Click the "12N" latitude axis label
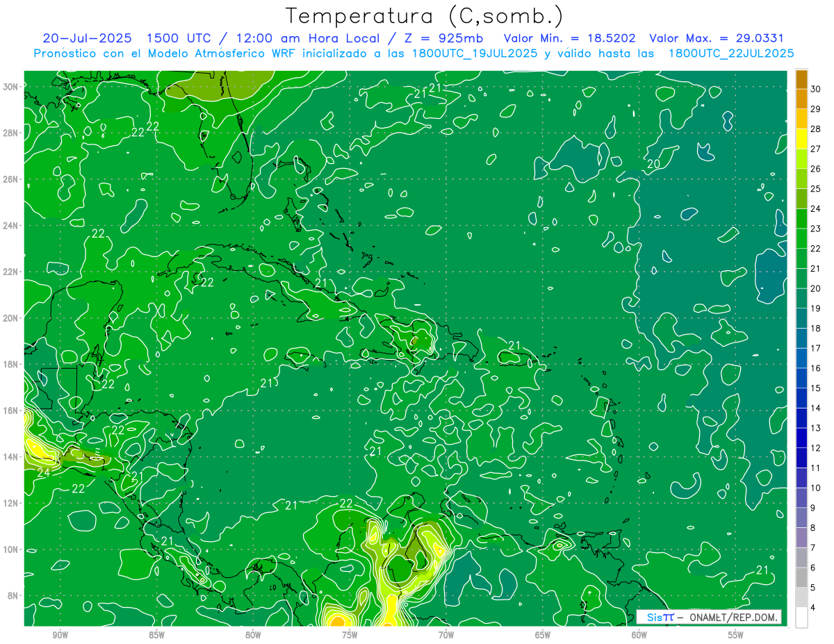 (10, 503)
